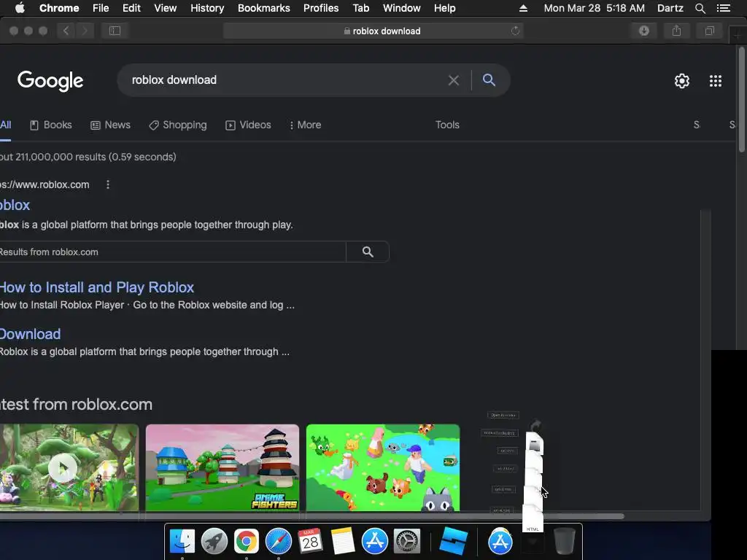Open the Google apps grid icon

tap(716, 81)
